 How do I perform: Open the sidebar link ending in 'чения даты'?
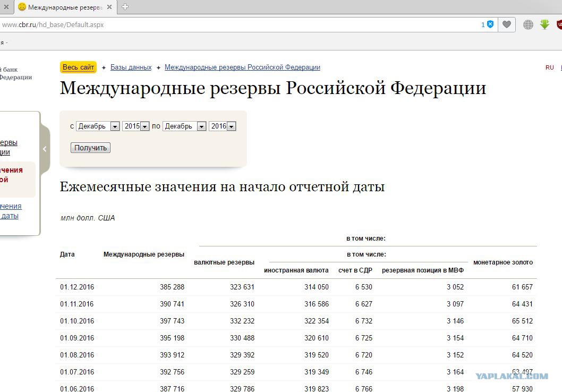click(11, 211)
